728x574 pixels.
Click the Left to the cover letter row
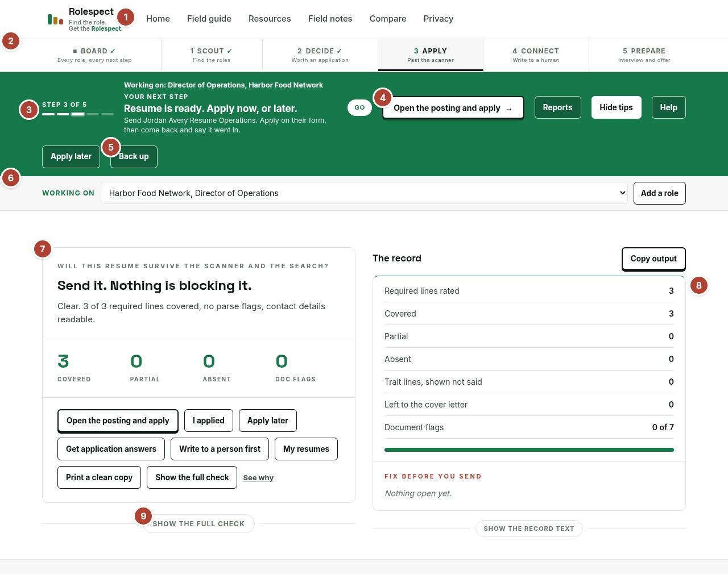(x=529, y=405)
